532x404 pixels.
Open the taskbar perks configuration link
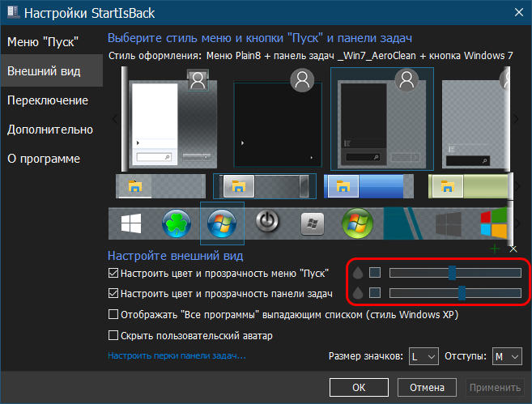[177, 356]
